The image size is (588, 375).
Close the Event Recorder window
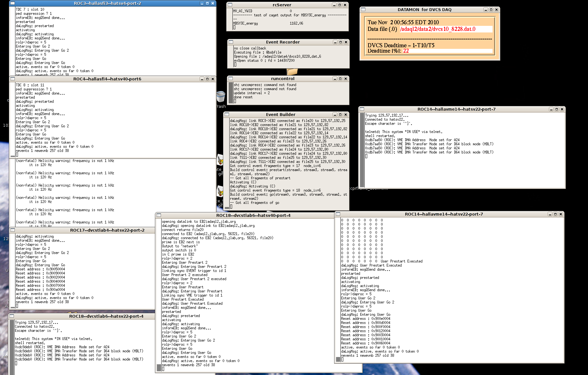346,42
